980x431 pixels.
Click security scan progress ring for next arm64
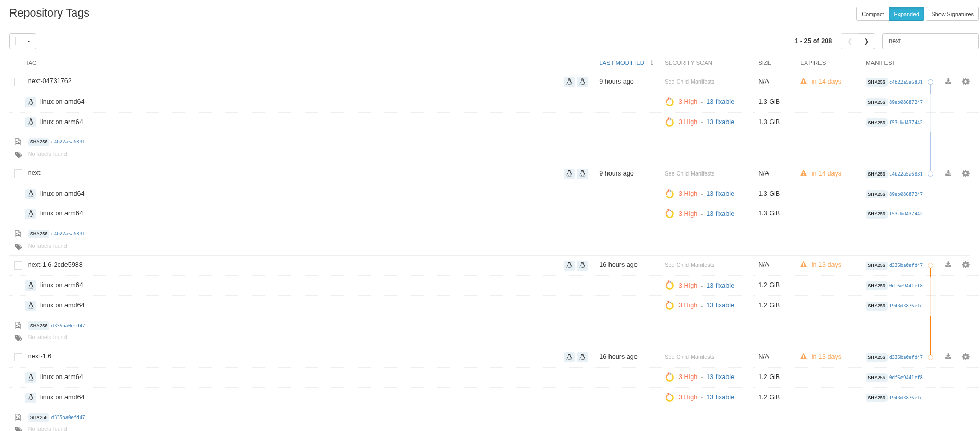pyautogui.click(x=670, y=214)
